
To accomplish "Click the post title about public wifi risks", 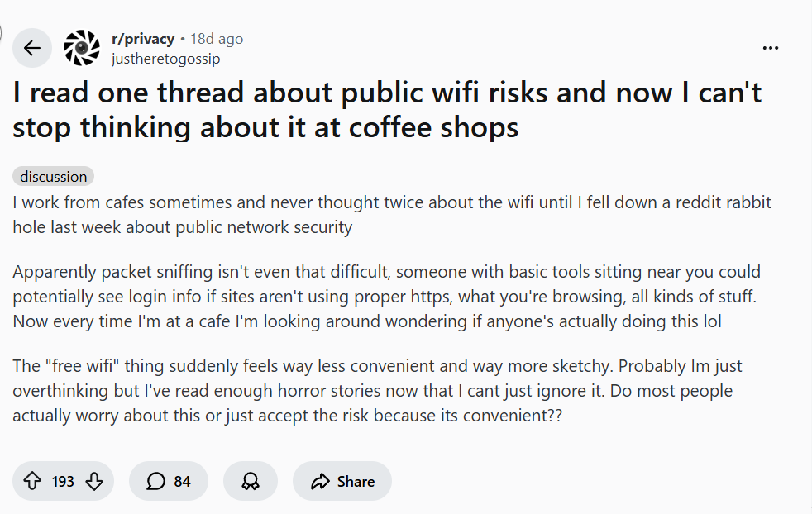I will pyautogui.click(x=387, y=110).
